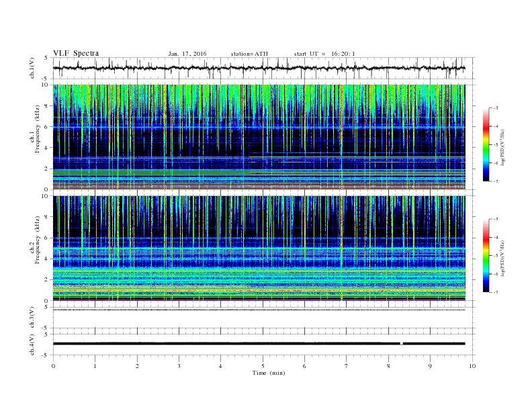Image resolution: width=532 pixels, height=411 pixels.
Task: Click the "10" kHz tick on ch.2 frequency axis
Action: 45,196
